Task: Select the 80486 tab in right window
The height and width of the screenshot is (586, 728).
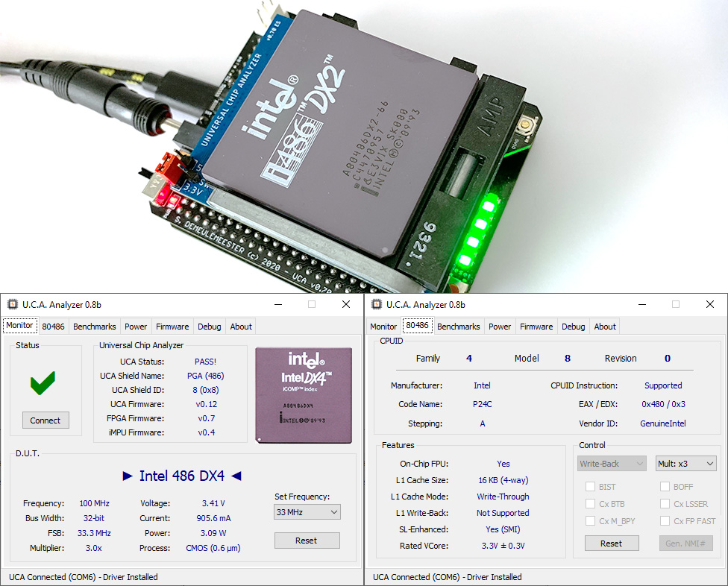Action: tap(418, 325)
